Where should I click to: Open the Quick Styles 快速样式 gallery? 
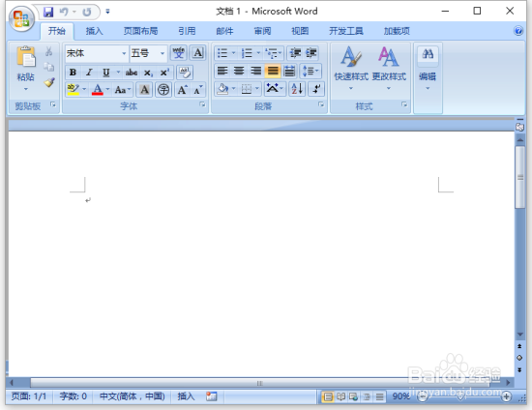351,69
